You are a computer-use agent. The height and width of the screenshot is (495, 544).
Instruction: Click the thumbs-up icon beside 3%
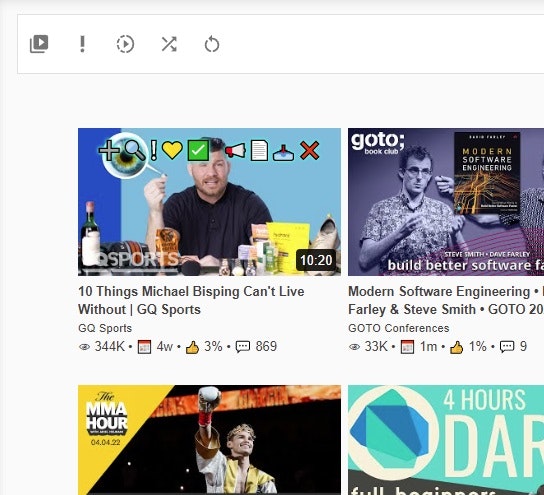tap(193, 347)
